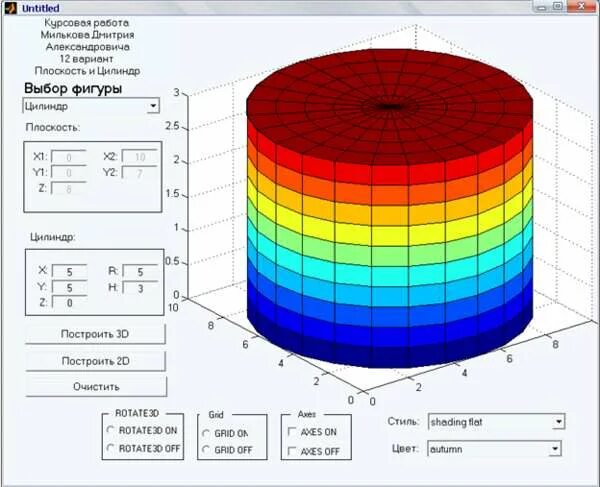Click the Стиль: label
600x487 pixels.
pyautogui.click(x=403, y=422)
